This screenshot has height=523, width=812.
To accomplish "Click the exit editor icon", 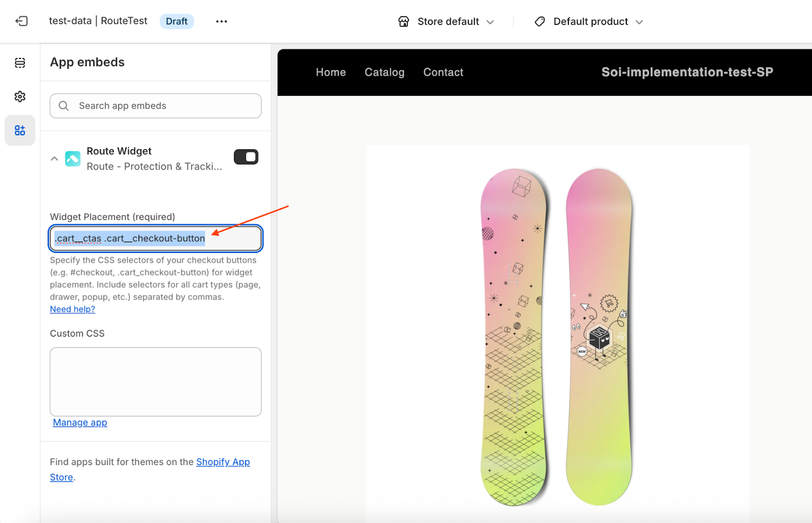I will 21,21.
